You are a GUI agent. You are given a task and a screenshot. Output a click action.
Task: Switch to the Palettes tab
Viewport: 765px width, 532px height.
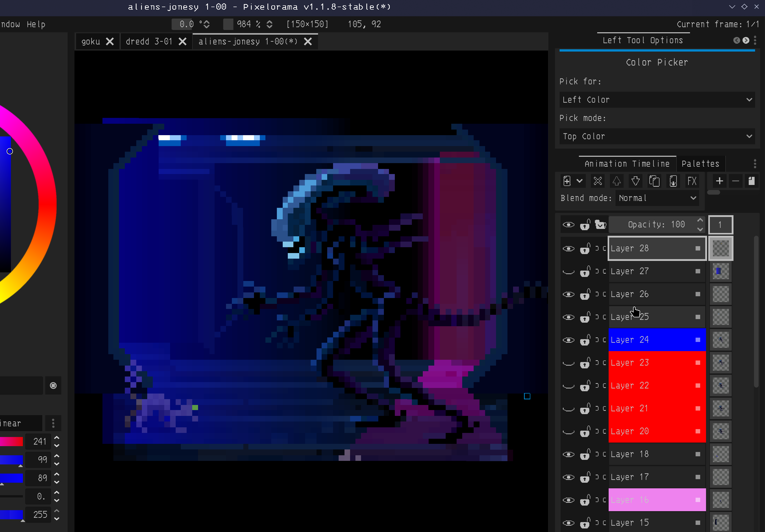[x=700, y=163]
